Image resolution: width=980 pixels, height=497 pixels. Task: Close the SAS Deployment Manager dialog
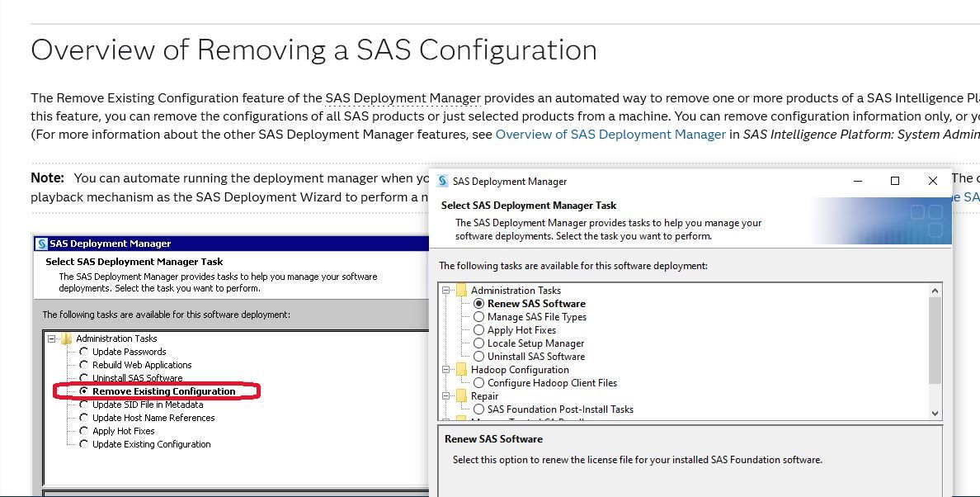[x=933, y=182]
